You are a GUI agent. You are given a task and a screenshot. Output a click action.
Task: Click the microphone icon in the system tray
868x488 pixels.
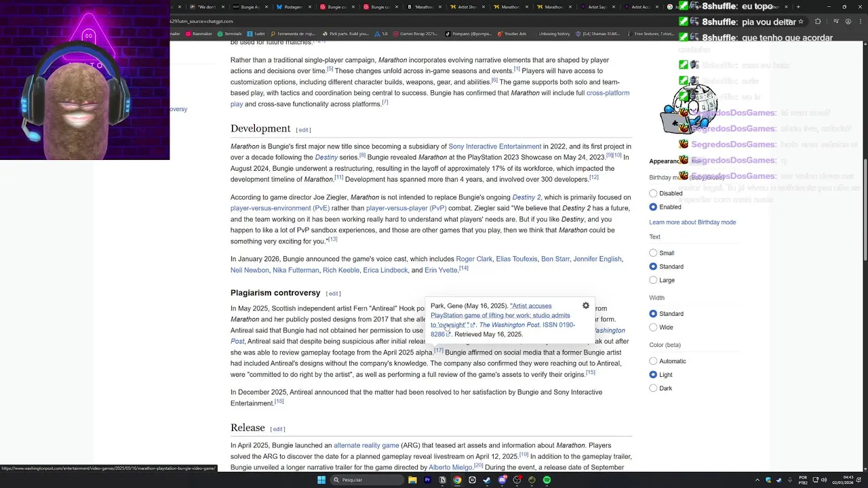(x=790, y=480)
